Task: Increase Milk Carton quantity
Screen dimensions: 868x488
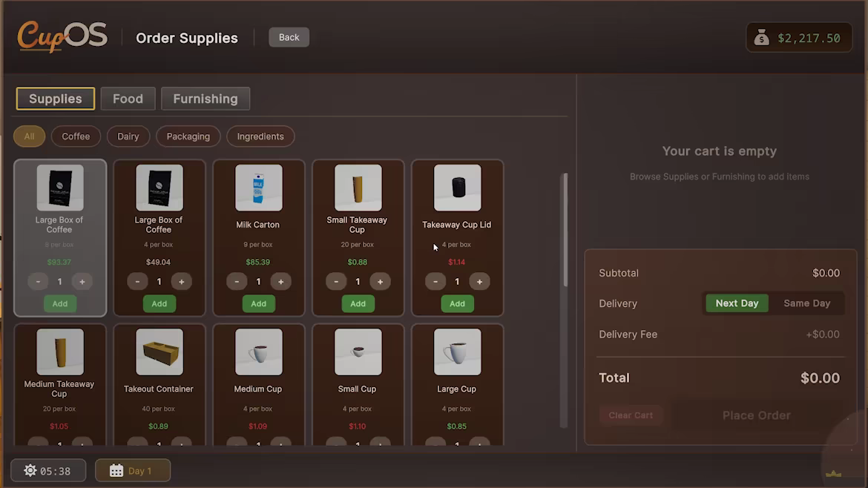Action: [x=280, y=282]
